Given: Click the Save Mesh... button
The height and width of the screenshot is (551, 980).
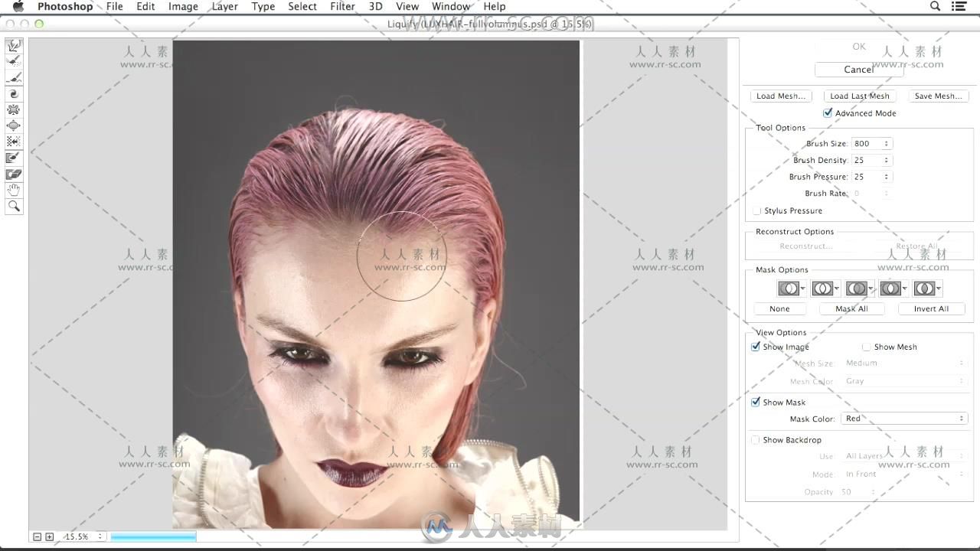Looking at the screenshot, I should coord(938,96).
